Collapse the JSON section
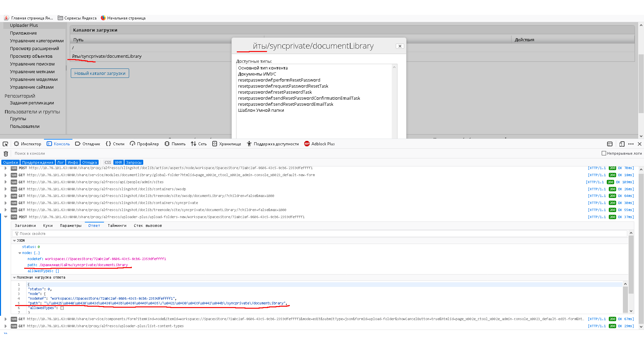 [x=14, y=241]
